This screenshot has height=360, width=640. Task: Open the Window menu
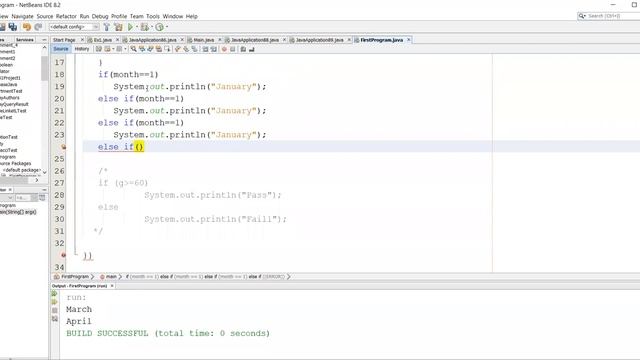(173, 16)
